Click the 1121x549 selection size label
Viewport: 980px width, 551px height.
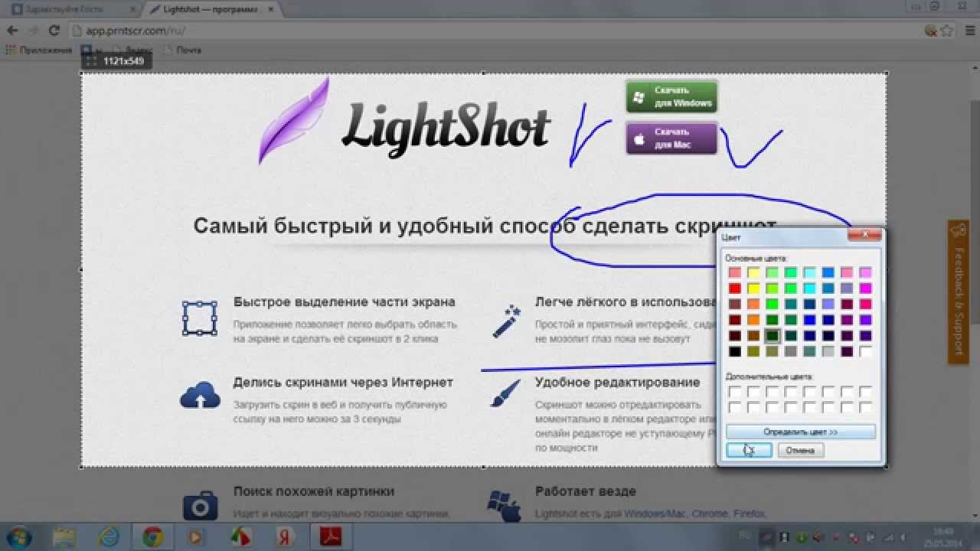116,61
